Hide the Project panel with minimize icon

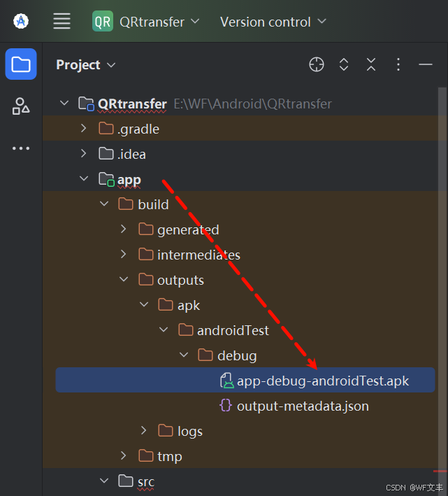(426, 65)
